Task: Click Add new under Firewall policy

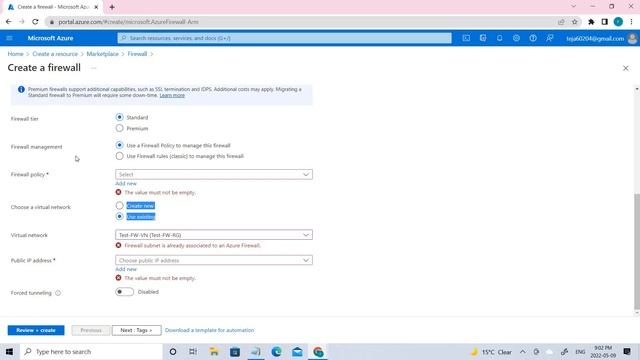Action: (126, 184)
